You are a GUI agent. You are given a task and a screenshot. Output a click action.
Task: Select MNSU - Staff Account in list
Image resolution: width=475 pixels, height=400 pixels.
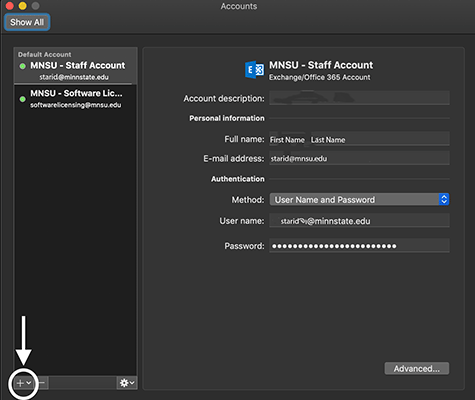pyautogui.click(x=75, y=66)
